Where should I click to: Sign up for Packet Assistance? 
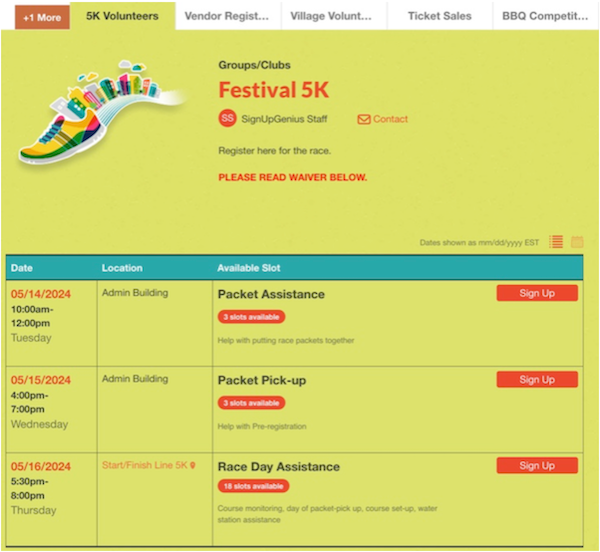[x=537, y=293]
